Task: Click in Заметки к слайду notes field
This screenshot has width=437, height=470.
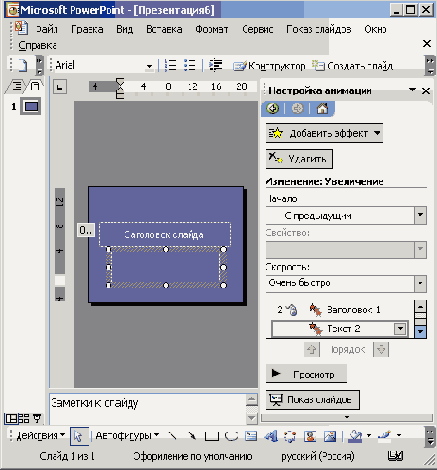Action: [x=148, y=409]
